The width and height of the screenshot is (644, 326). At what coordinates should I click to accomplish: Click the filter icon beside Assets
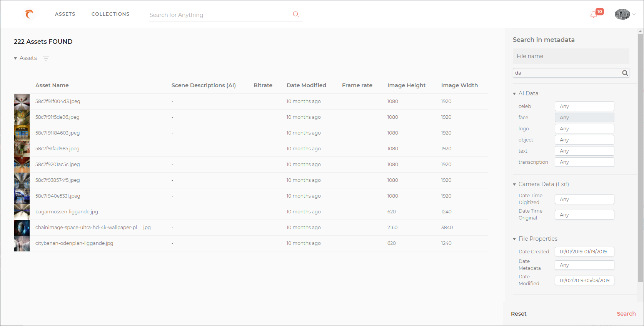46,58
